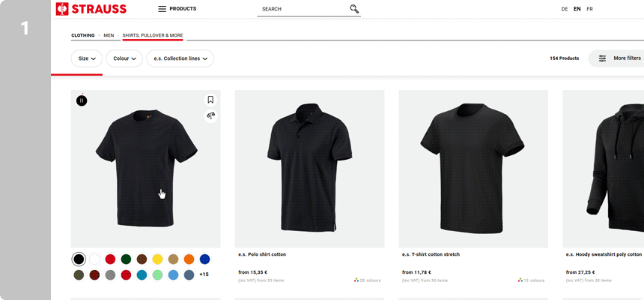Click the compare scales icon
Screen dimensions: 644x300
(x=210, y=115)
